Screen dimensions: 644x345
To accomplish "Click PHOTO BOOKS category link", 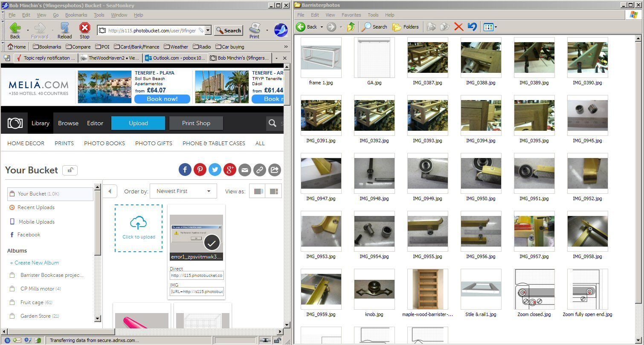I will pos(104,144).
